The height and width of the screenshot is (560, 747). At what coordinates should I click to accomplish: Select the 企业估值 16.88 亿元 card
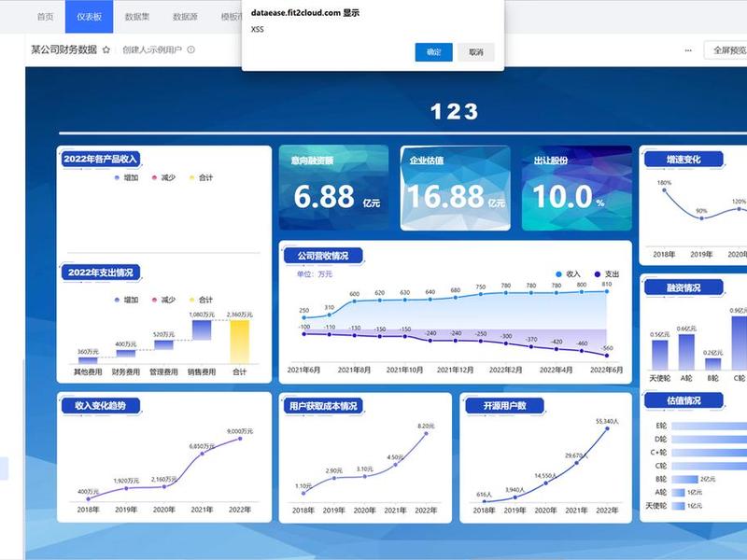pyautogui.click(x=456, y=189)
